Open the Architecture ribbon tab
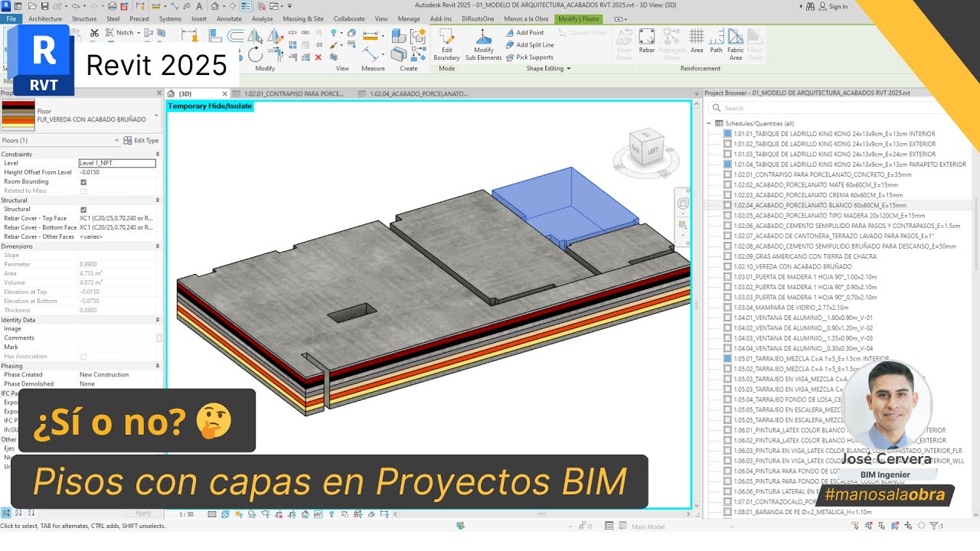Viewport: 980px width, 551px height. (x=45, y=18)
